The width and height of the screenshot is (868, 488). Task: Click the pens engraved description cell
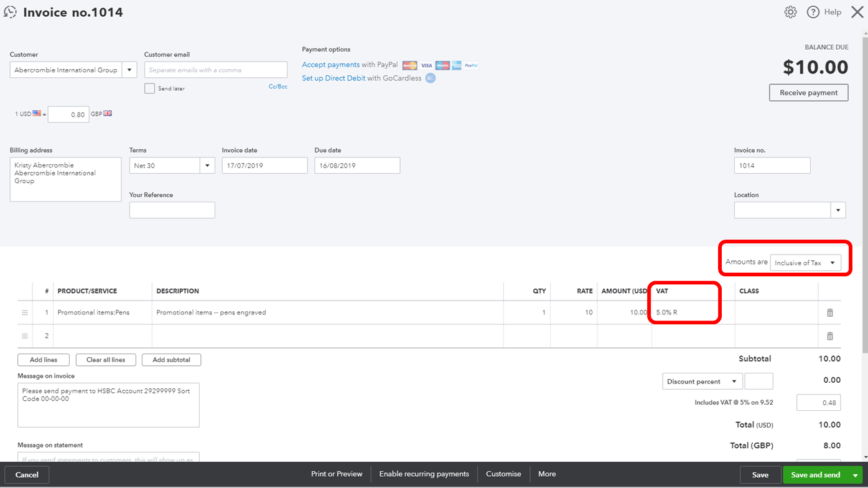coord(327,312)
